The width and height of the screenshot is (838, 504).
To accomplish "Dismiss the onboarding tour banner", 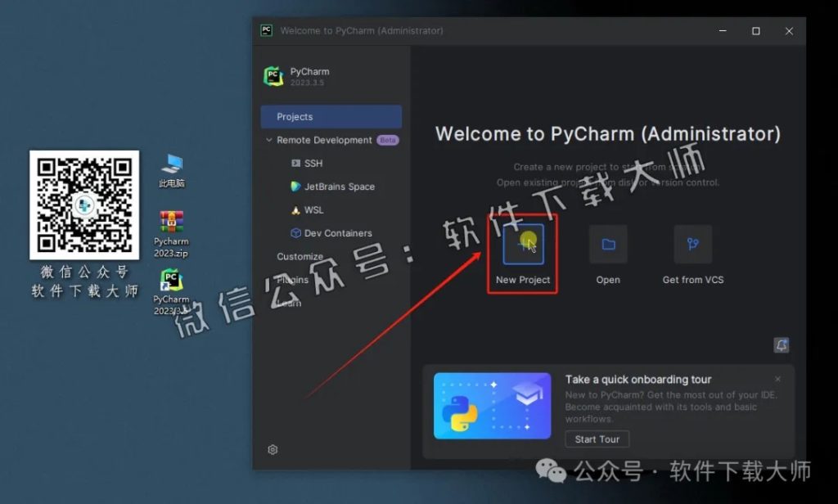I will tap(777, 379).
